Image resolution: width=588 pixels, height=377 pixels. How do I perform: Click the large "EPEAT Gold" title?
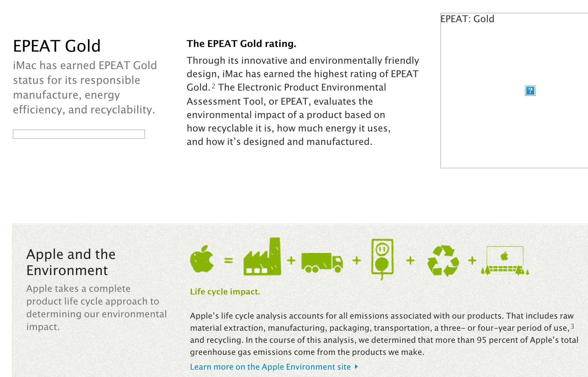(57, 46)
